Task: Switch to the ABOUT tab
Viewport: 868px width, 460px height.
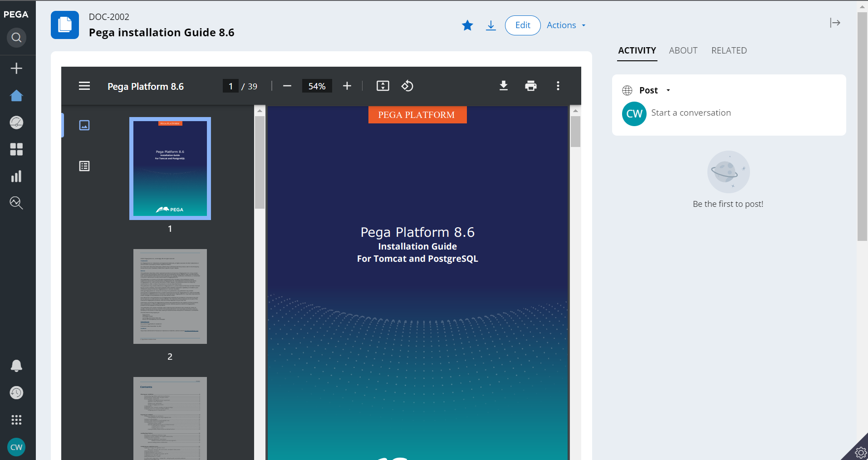Action: pos(683,50)
